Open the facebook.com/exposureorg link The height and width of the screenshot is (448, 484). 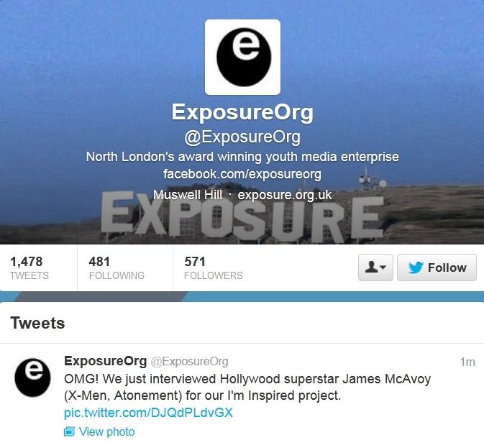coord(242,174)
